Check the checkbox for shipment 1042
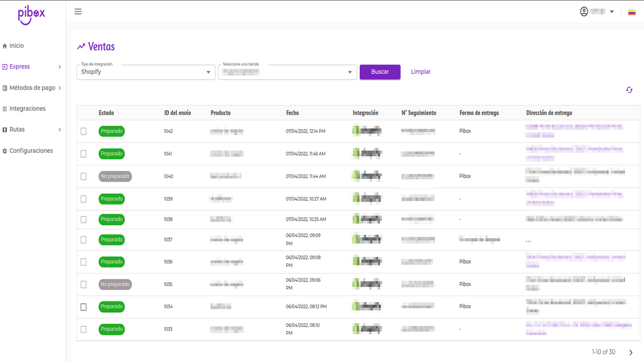The height and width of the screenshot is (362, 644). 84,131
